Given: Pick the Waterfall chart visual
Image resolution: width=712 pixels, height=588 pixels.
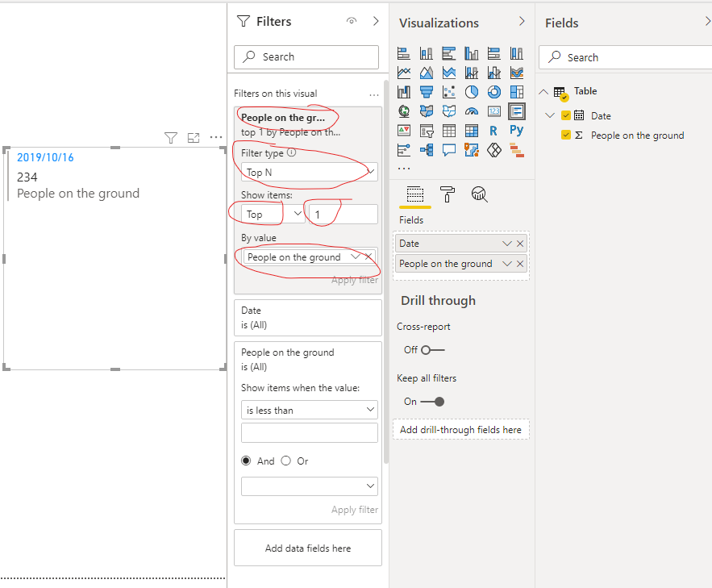Looking at the screenshot, I should (x=404, y=92).
